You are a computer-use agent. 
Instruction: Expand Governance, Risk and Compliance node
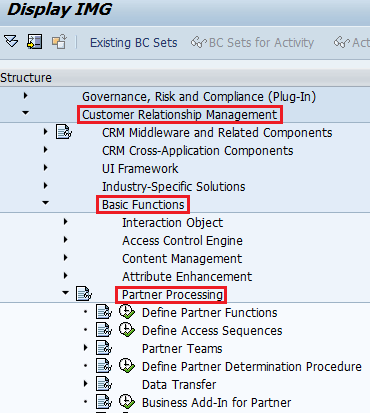click(25, 96)
